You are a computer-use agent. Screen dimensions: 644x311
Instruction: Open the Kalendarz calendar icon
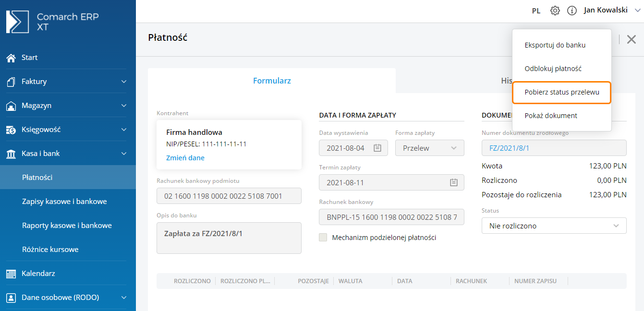11,274
